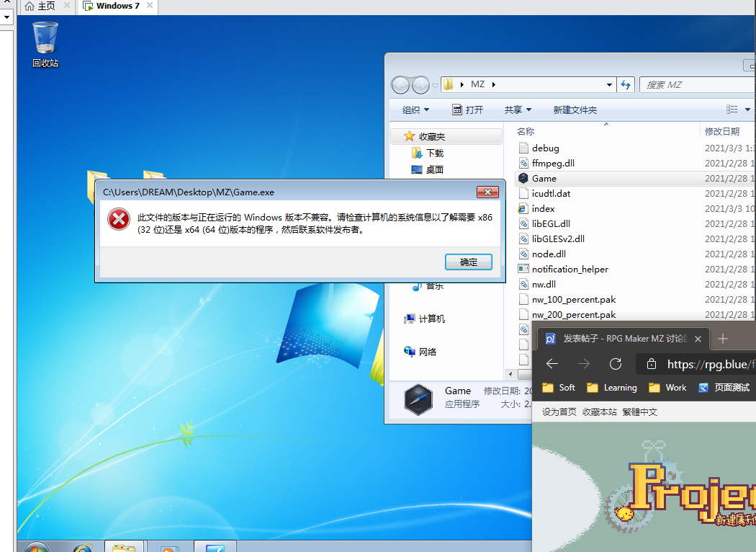Switch to the 主页 tab

click(x=46, y=6)
